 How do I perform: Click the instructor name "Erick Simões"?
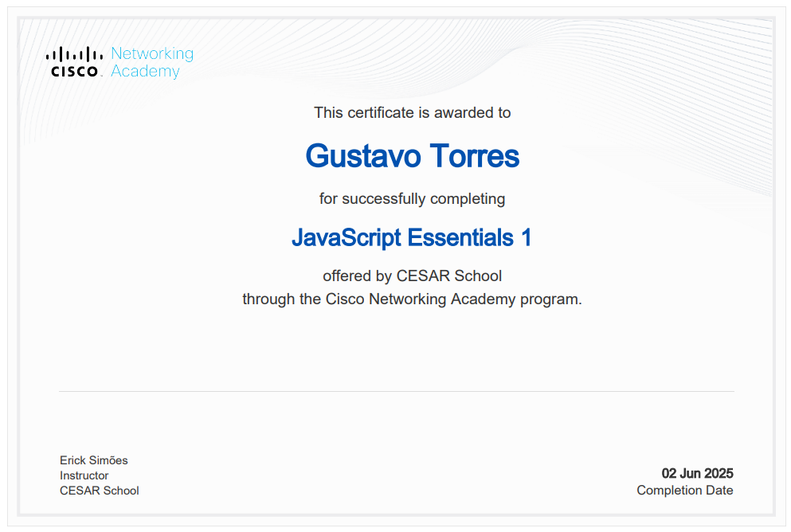pyautogui.click(x=94, y=460)
